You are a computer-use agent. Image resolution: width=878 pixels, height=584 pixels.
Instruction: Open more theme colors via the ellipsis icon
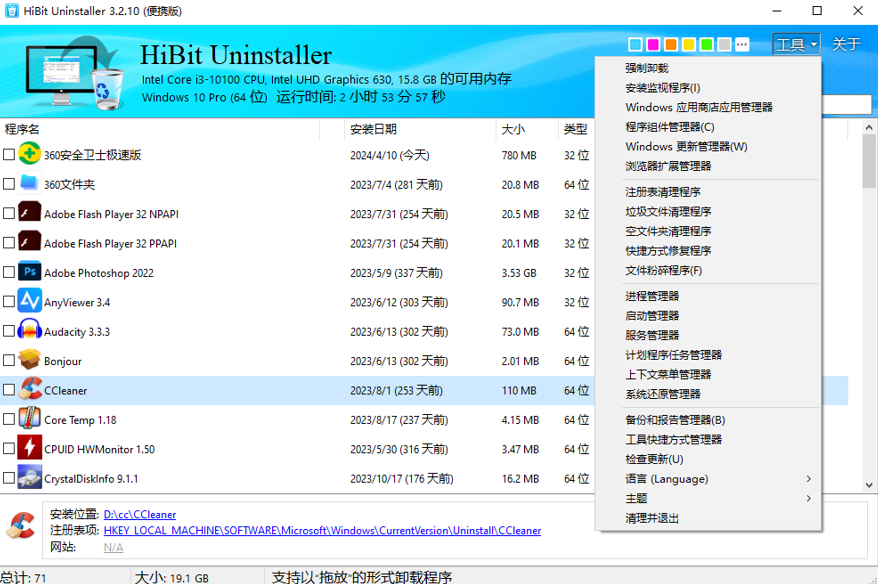[x=741, y=45]
